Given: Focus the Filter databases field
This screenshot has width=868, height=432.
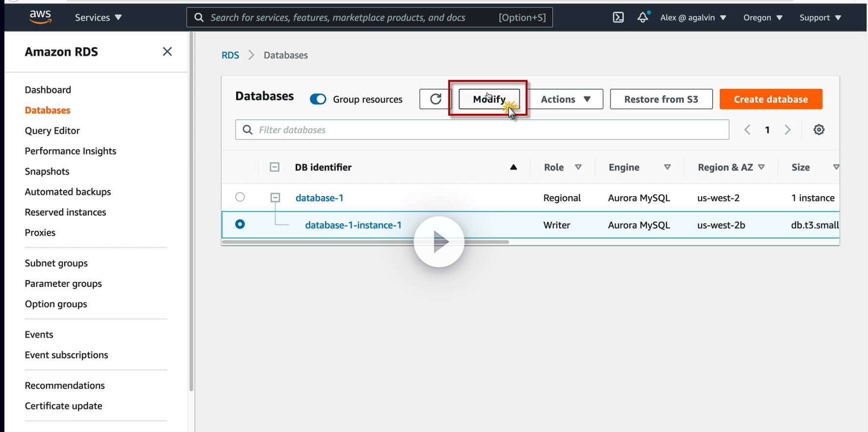Looking at the screenshot, I should pyautogui.click(x=482, y=130).
